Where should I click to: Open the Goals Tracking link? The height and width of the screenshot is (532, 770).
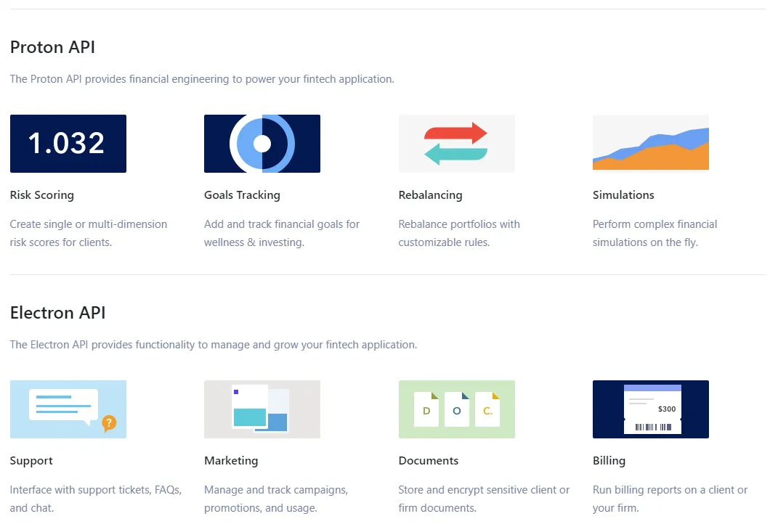pos(242,195)
